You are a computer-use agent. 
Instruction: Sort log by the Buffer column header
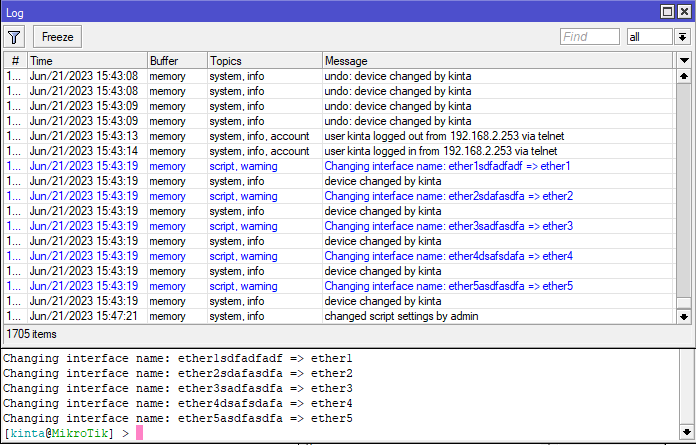pos(177,61)
